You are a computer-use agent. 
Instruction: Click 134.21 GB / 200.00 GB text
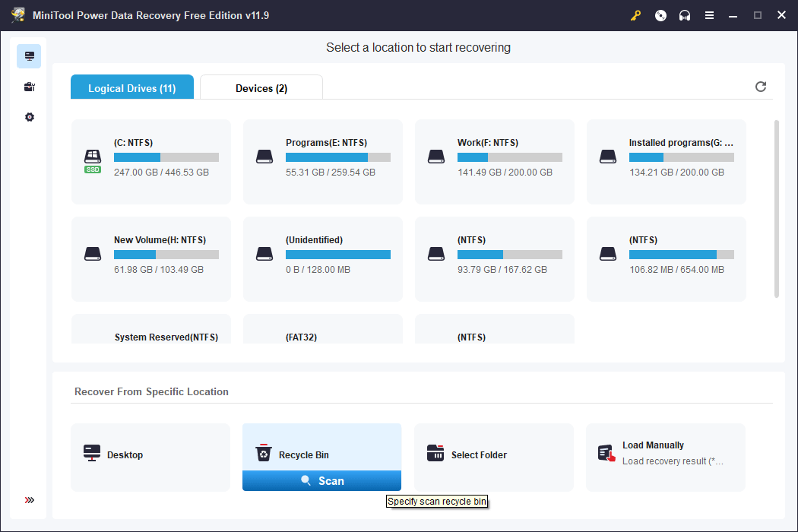click(x=676, y=172)
